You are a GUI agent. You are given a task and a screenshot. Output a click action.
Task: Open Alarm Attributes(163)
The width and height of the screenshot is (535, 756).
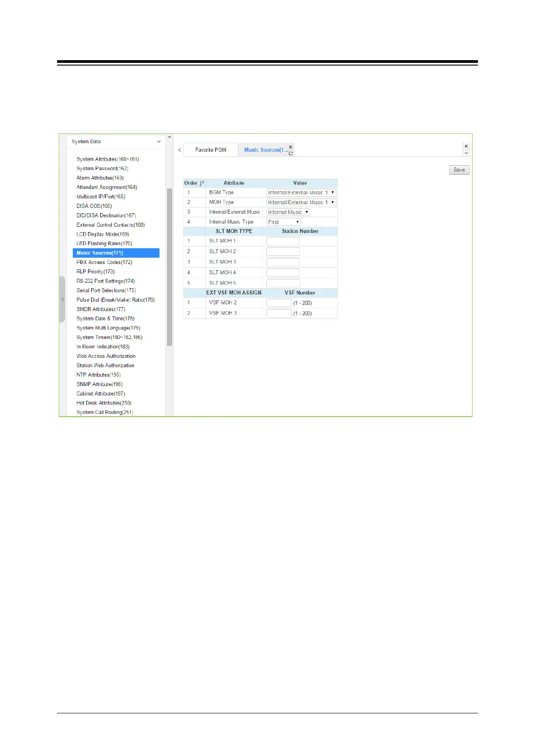[x=100, y=178]
